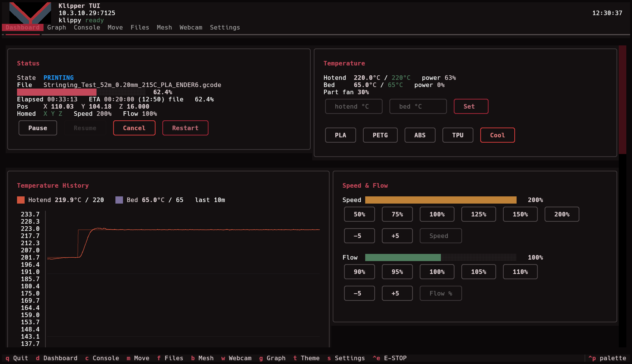Switch to the Mesh tab
Viewport: 632px width, 364px height.
pyautogui.click(x=165, y=27)
